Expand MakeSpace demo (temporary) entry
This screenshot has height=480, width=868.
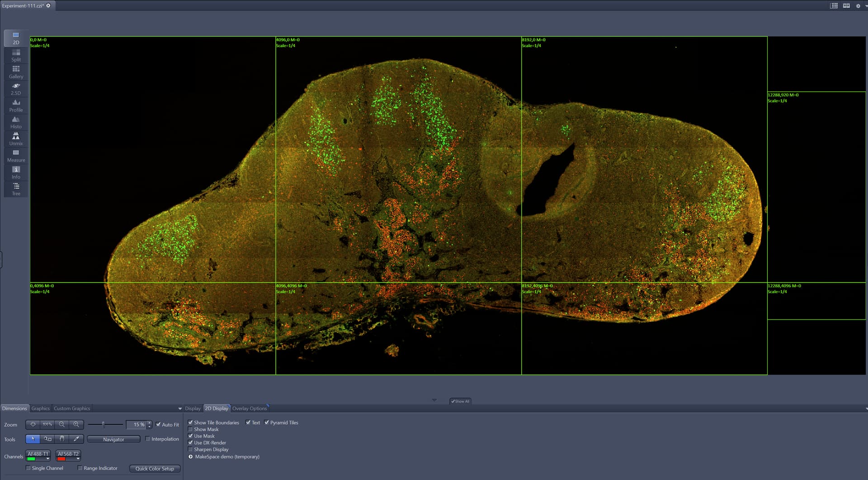(190, 456)
